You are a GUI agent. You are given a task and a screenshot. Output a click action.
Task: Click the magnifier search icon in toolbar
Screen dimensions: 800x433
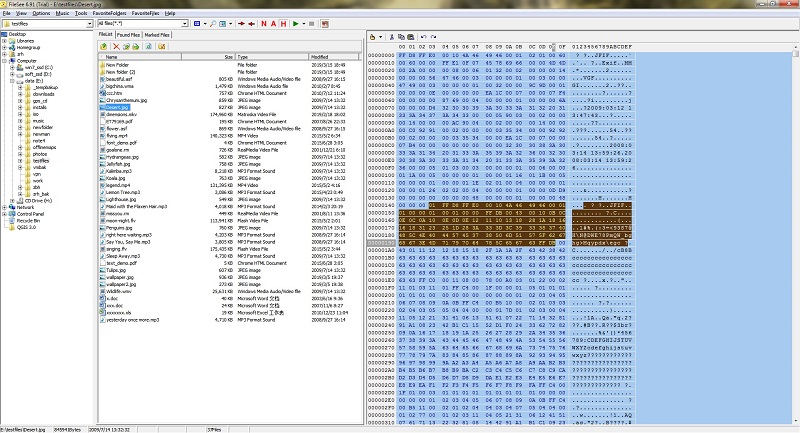pos(213,24)
